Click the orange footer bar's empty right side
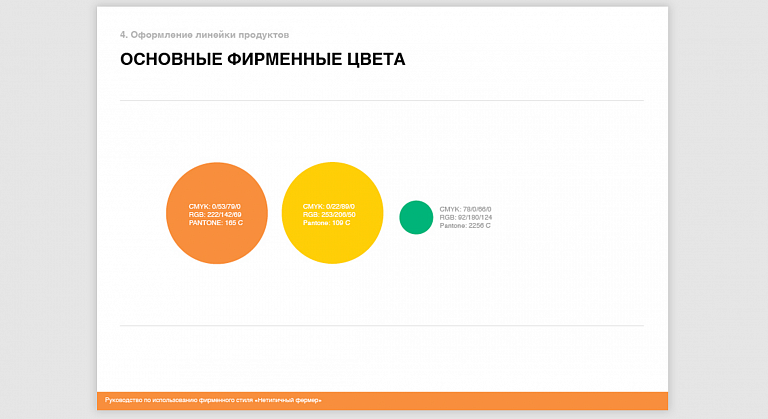Screen dimensions: 768x419 [495, 401]
